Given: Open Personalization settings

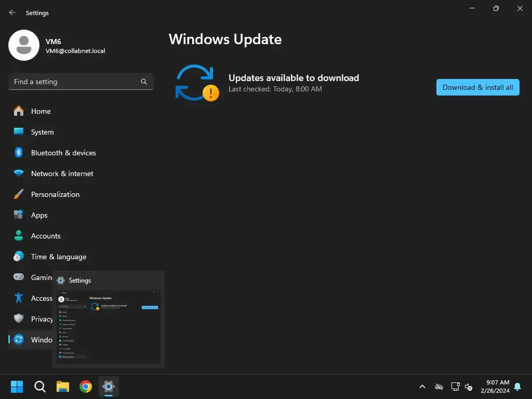Looking at the screenshot, I should (81, 194).
